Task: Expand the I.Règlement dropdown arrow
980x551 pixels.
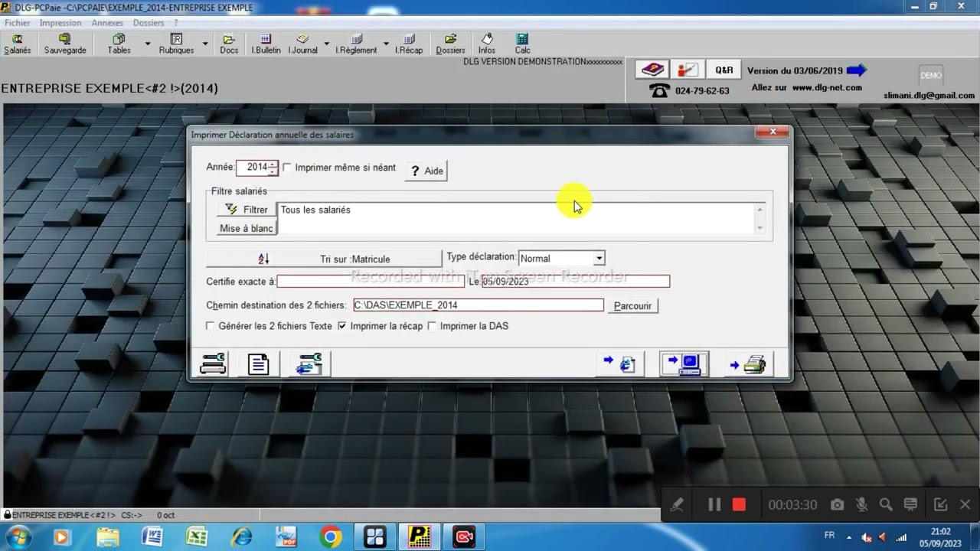Action: pos(386,44)
